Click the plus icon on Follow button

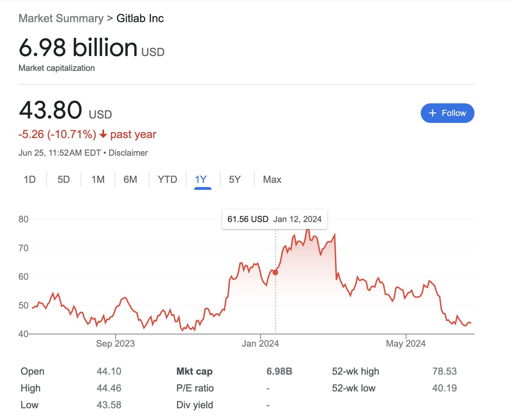tap(433, 113)
